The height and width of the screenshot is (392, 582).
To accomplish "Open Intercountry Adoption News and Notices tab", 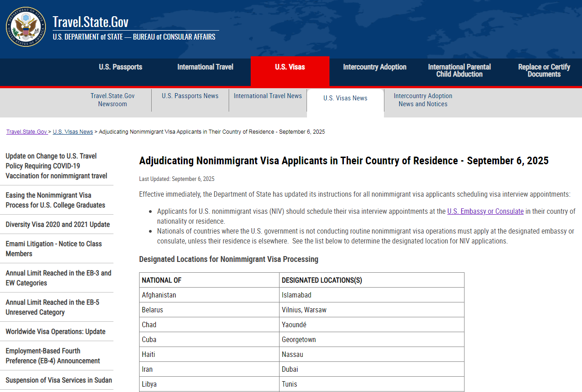I will tap(423, 100).
